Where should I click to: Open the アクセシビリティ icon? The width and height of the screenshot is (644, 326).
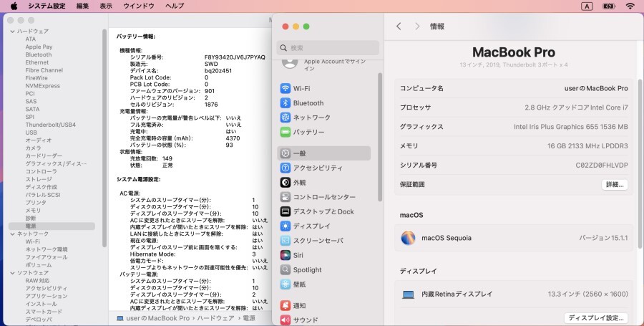pyautogui.click(x=285, y=168)
